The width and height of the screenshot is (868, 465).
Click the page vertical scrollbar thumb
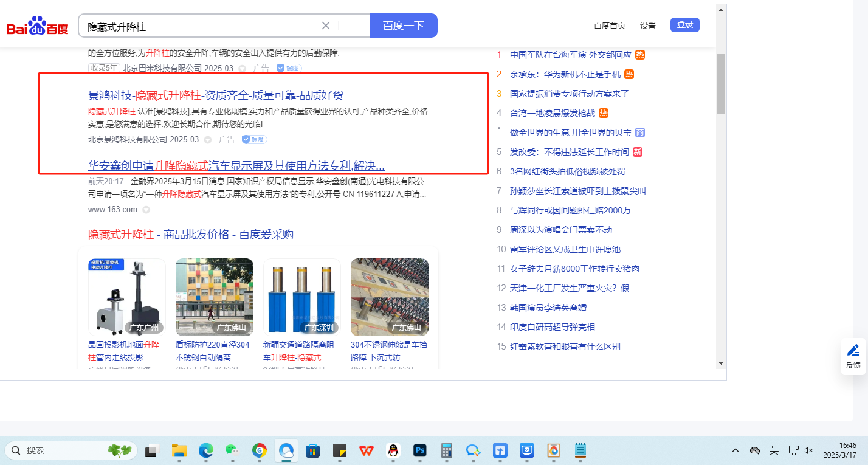pos(721,84)
